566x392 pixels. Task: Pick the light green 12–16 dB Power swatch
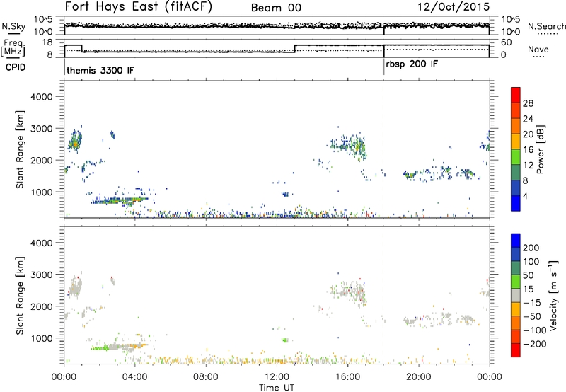(516, 156)
